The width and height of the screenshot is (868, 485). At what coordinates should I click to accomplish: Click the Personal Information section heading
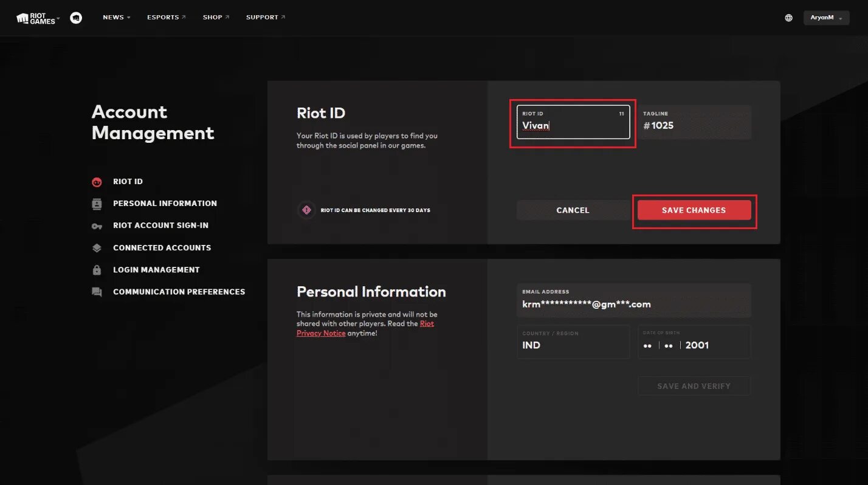371,292
